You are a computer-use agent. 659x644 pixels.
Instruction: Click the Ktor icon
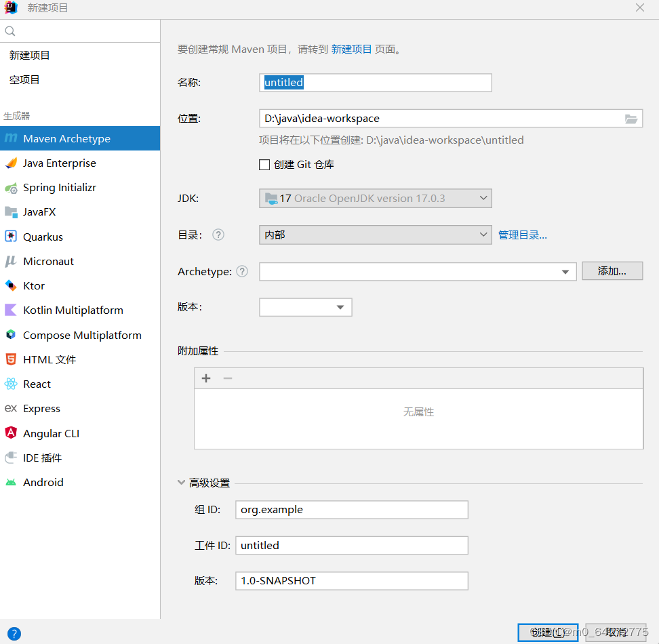(11, 285)
